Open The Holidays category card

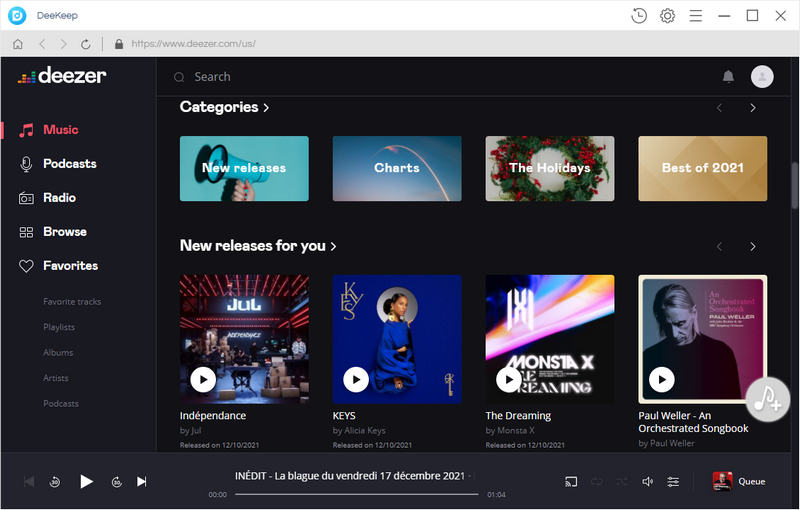(549, 168)
